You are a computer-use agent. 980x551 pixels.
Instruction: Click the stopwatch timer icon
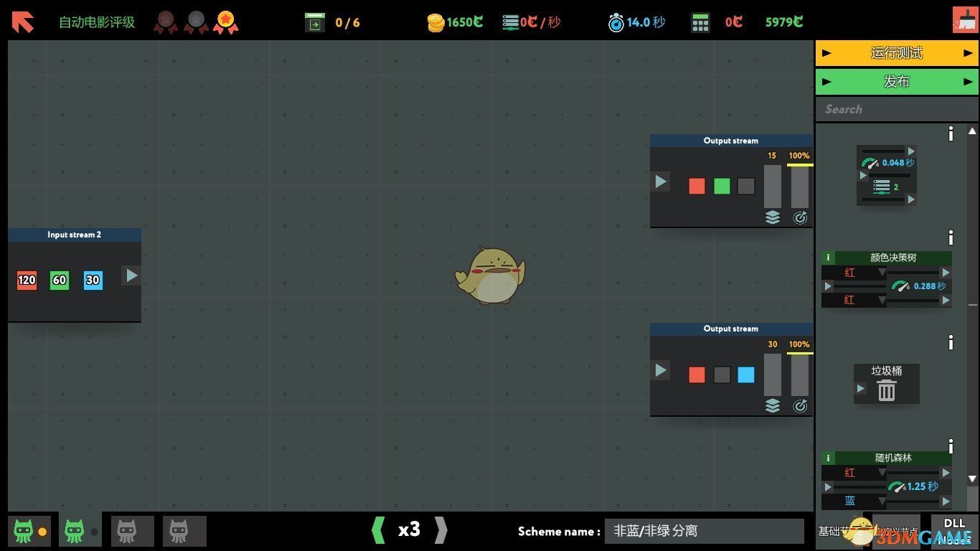(x=616, y=23)
